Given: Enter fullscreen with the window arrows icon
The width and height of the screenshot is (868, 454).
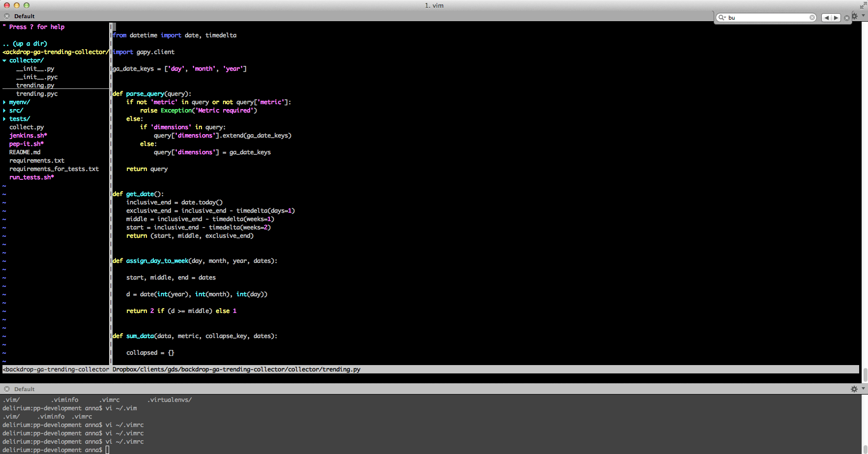Looking at the screenshot, I should [863, 5].
